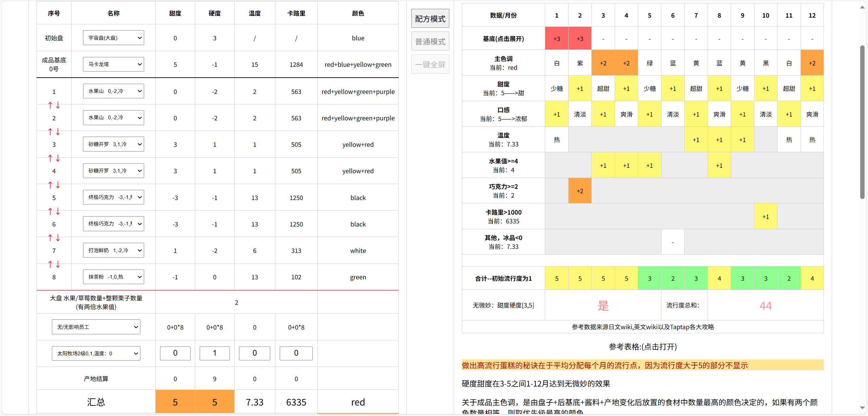Click month 12 column header

coord(812,15)
